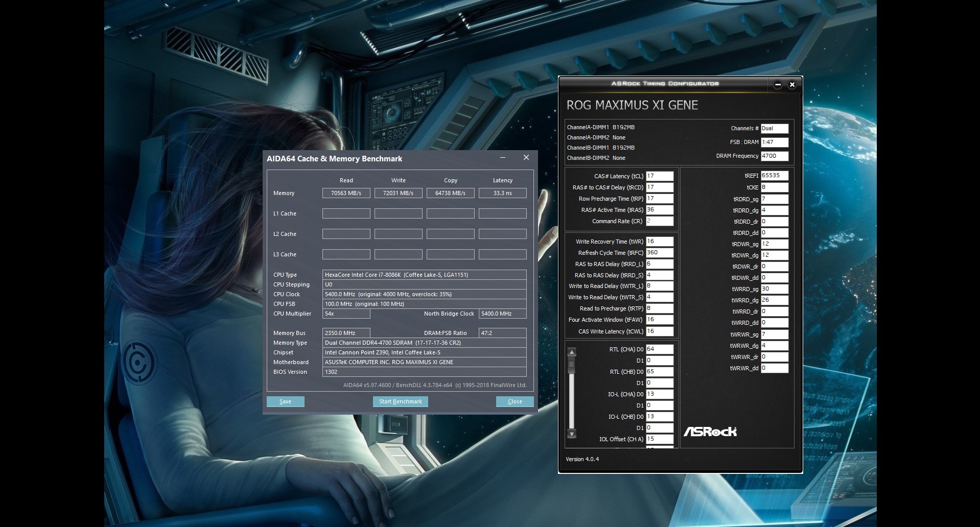Screen dimensions: 980x527
Task: Click the CPU Multiplier 54x field
Action: (x=346, y=314)
